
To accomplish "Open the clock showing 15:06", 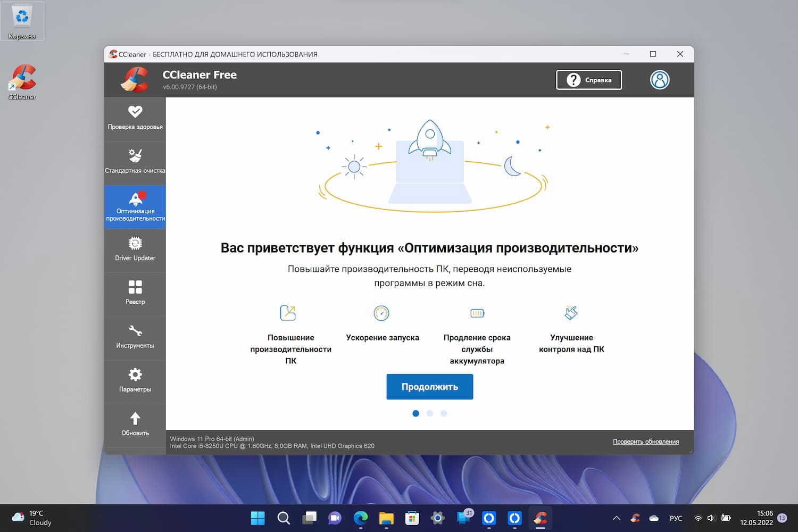I will (x=757, y=518).
